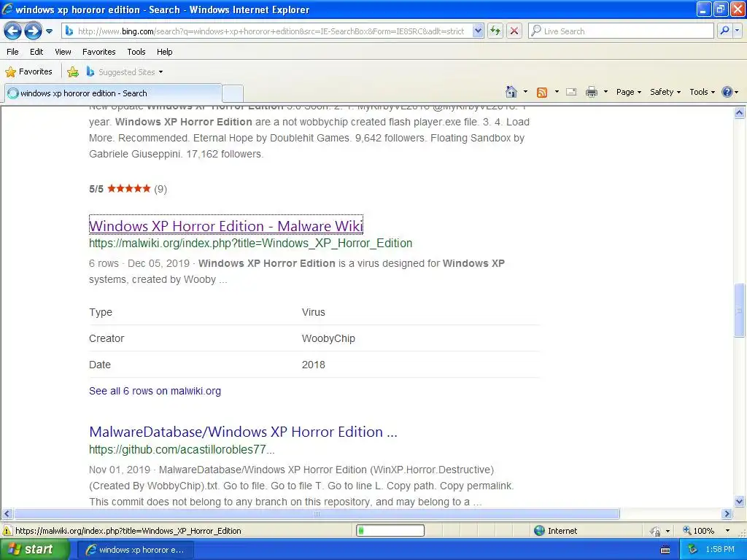Click the status bar warning icon

(7, 531)
